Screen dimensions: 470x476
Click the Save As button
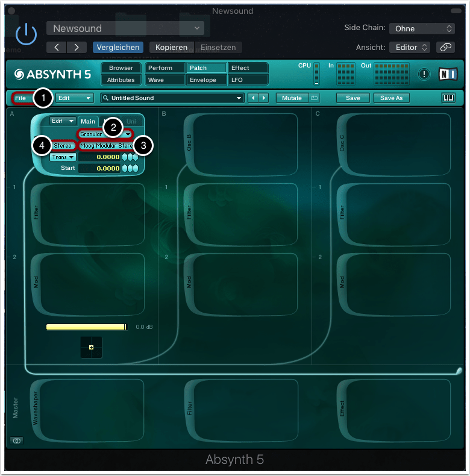click(x=391, y=98)
